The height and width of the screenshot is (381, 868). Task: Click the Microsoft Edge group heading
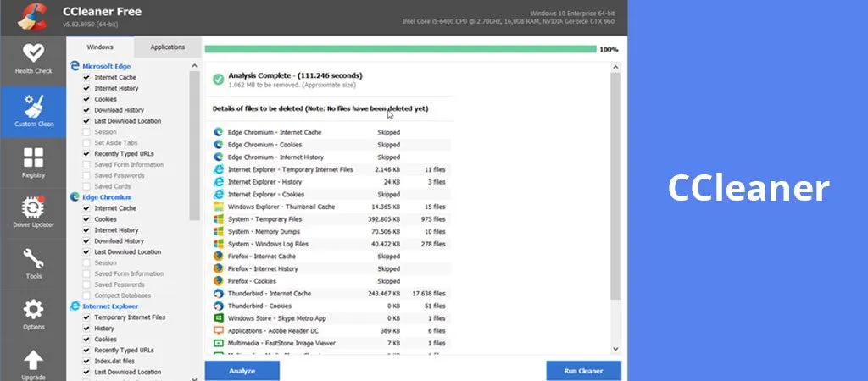tap(106, 66)
